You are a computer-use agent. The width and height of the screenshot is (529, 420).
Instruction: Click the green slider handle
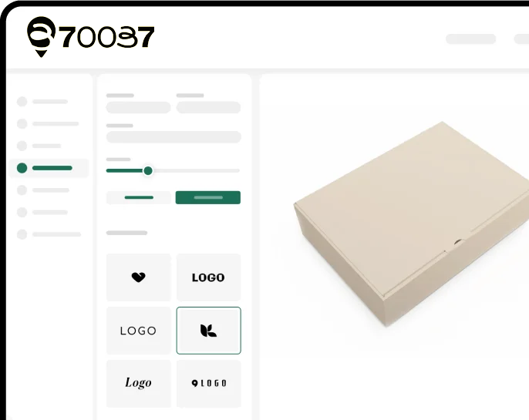148,170
